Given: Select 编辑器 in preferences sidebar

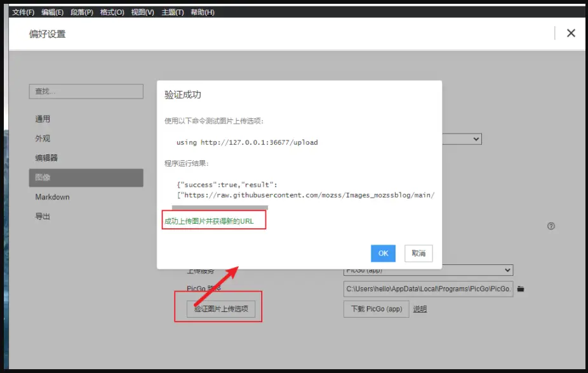Looking at the screenshot, I should tap(86, 158).
